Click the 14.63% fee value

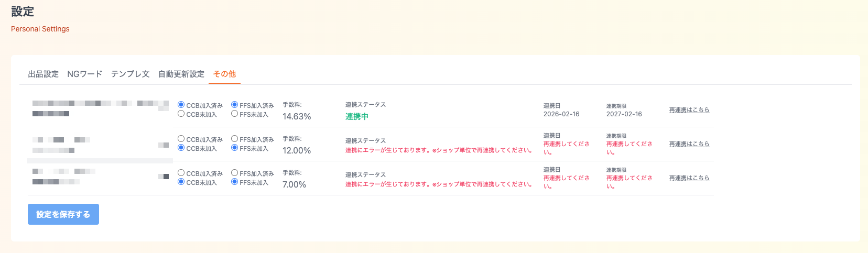pyautogui.click(x=297, y=116)
